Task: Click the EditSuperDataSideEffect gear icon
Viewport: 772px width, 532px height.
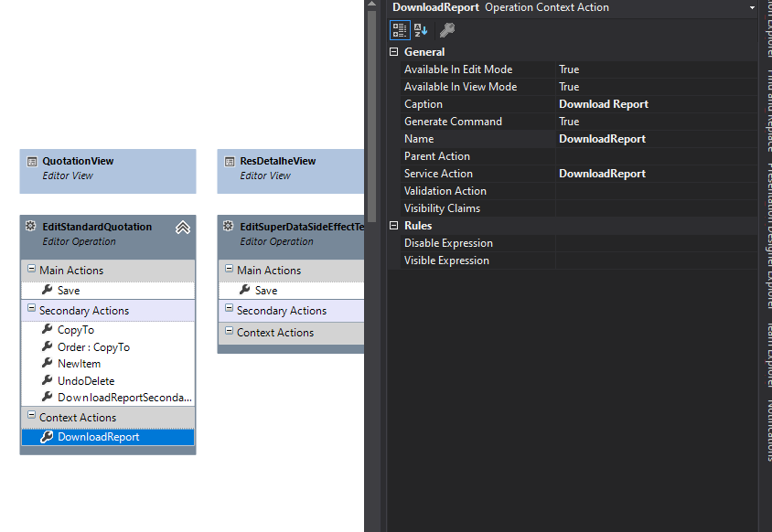Action: [228, 226]
